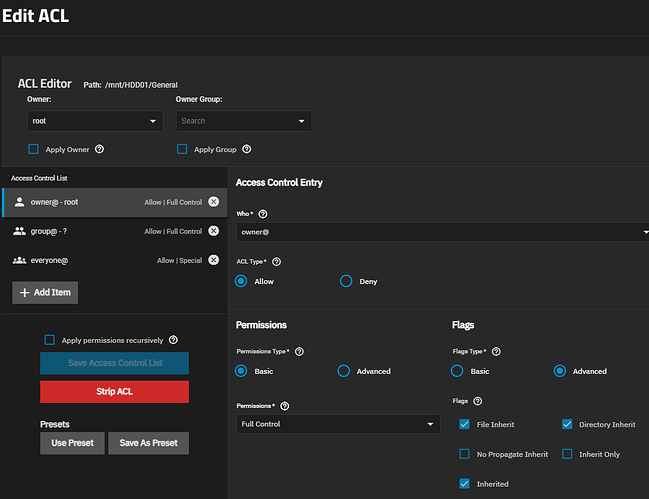Viewport: 649px width, 499px height.
Task: Open help tooltip for Apply Owner
Action: (x=99, y=149)
